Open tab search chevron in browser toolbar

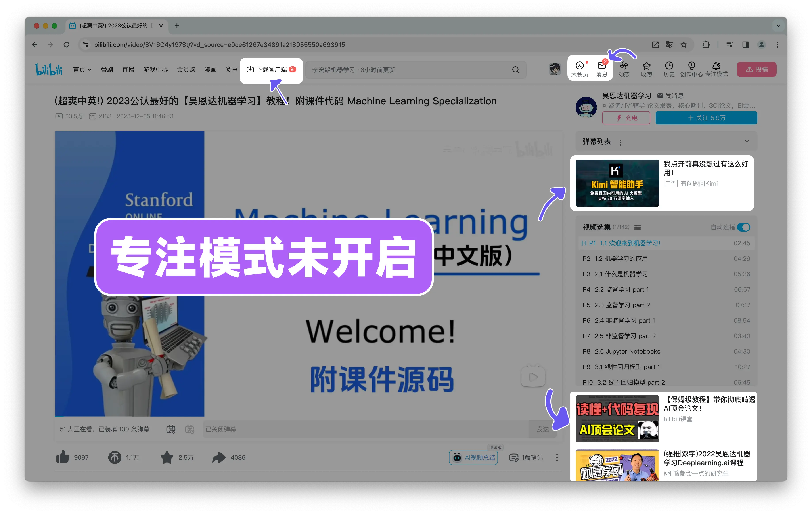coord(778,26)
